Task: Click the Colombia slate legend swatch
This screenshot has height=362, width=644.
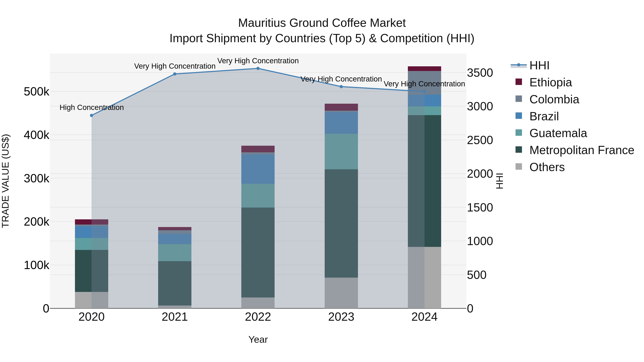Action: tap(519, 99)
